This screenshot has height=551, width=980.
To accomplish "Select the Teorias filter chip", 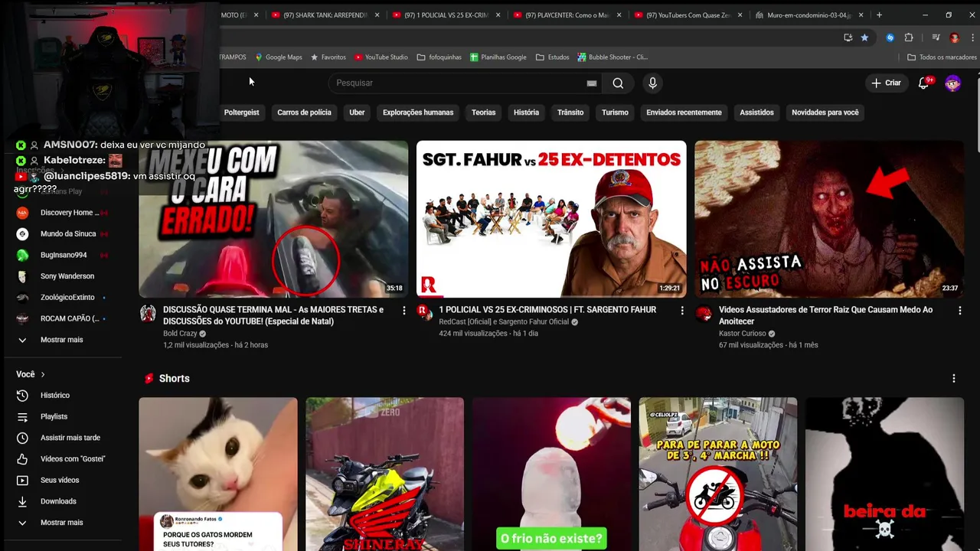I will pos(483,112).
